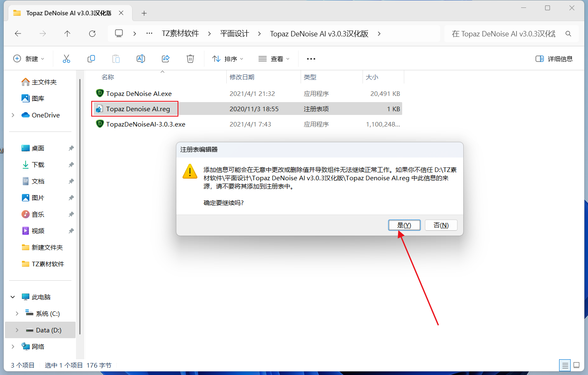Expand the 网络 tree node
588x375 pixels.
click(x=13, y=346)
